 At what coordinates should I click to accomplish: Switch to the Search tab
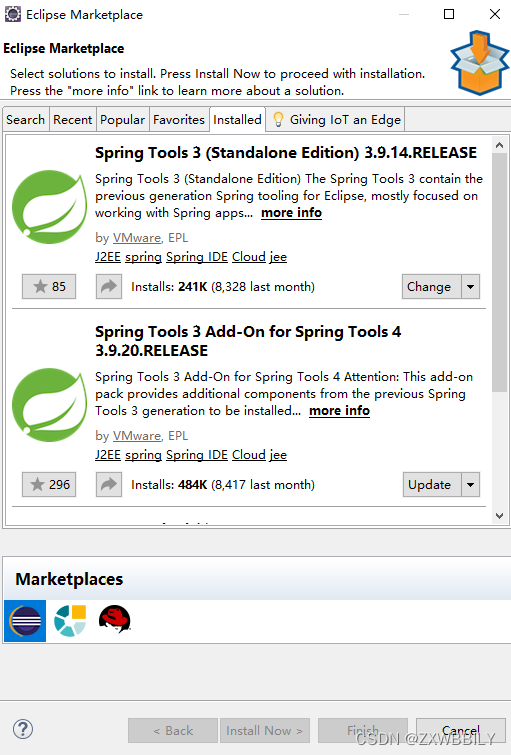tap(26, 119)
